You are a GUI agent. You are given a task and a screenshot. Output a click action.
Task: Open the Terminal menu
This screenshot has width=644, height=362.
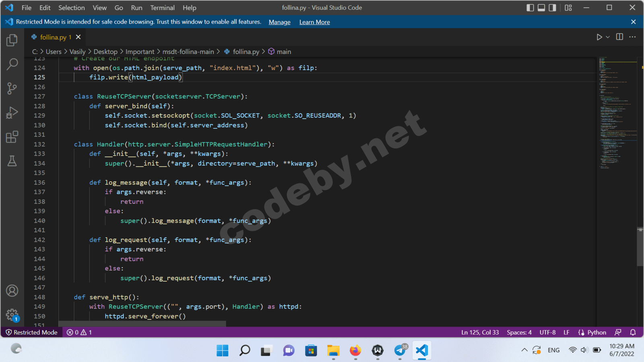(x=162, y=8)
